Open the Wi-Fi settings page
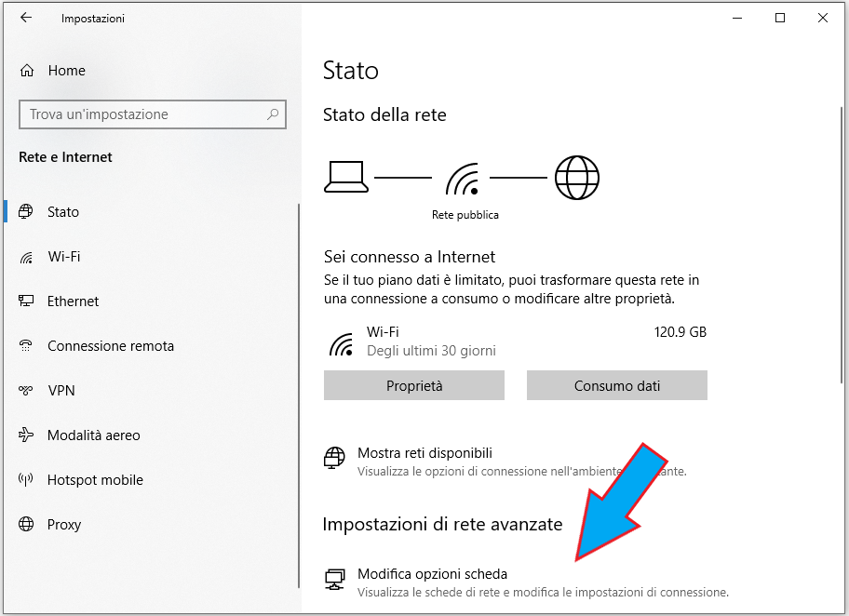Image resolution: width=849 pixels, height=616 pixels. (63, 257)
